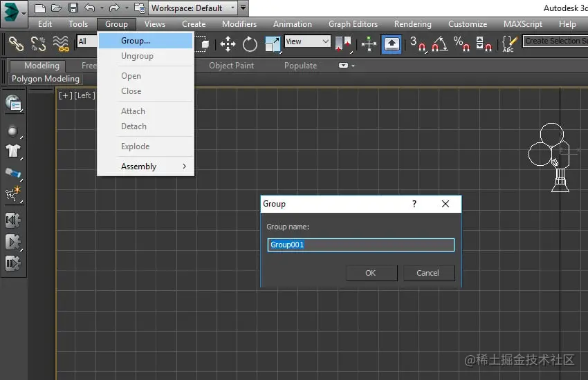This screenshot has height=380, width=588.
Task: Toggle the Spinner Snap icon
Action: tap(484, 44)
